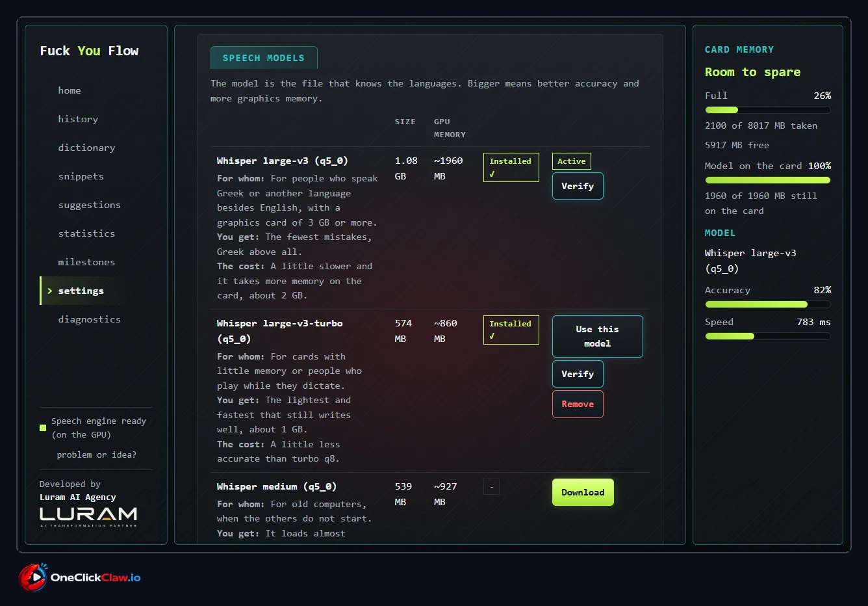This screenshot has width=868, height=606.
Task: Click the Whisper medium (q5_0) title
Action: click(276, 486)
